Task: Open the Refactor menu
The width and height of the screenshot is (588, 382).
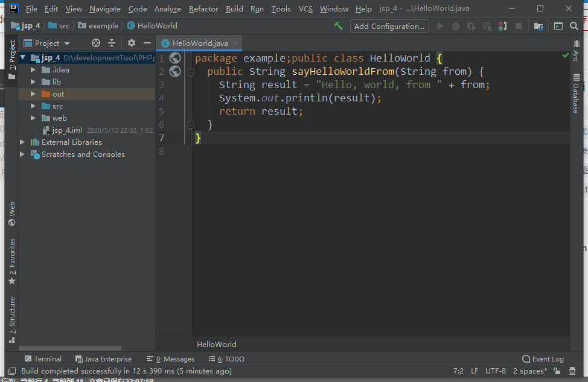Action: point(203,8)
